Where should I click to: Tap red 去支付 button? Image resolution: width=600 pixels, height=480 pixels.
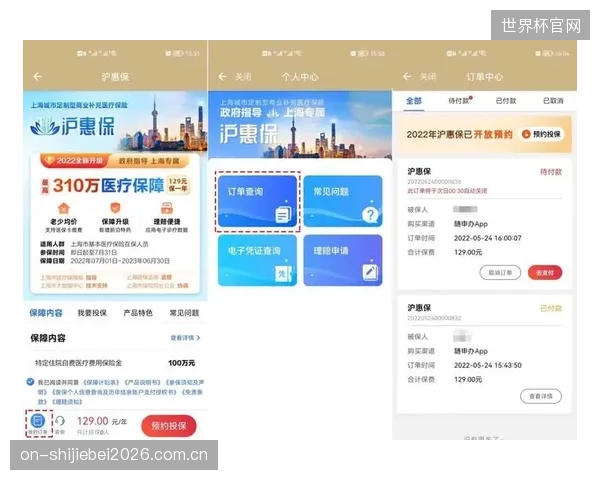[x=545, y=273]
